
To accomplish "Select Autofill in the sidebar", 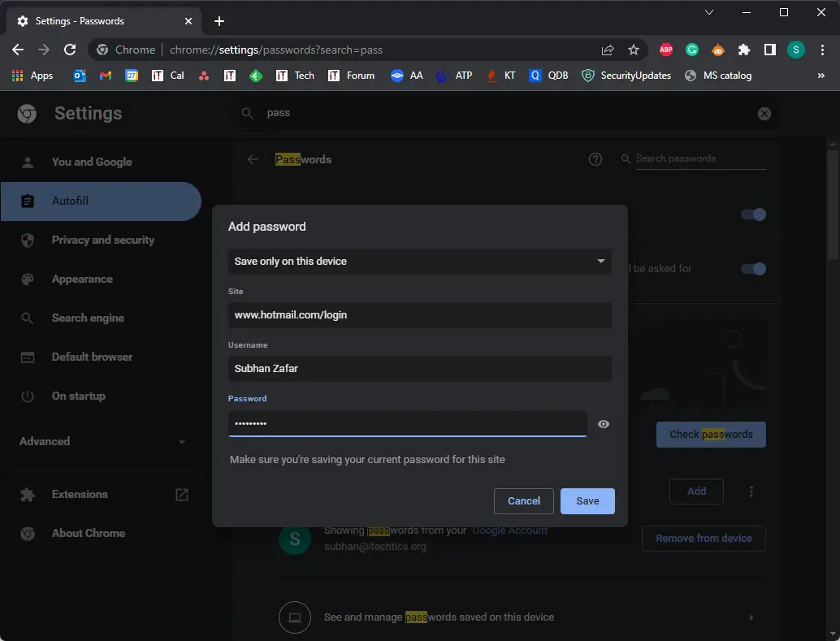I will point(101,201).
